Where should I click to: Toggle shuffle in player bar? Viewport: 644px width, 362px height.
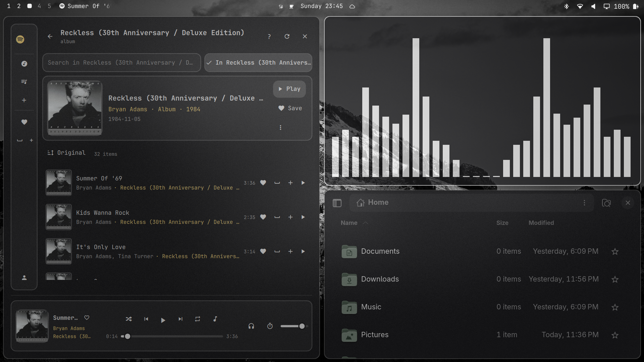pyautogui.click(x=129, y=319)
